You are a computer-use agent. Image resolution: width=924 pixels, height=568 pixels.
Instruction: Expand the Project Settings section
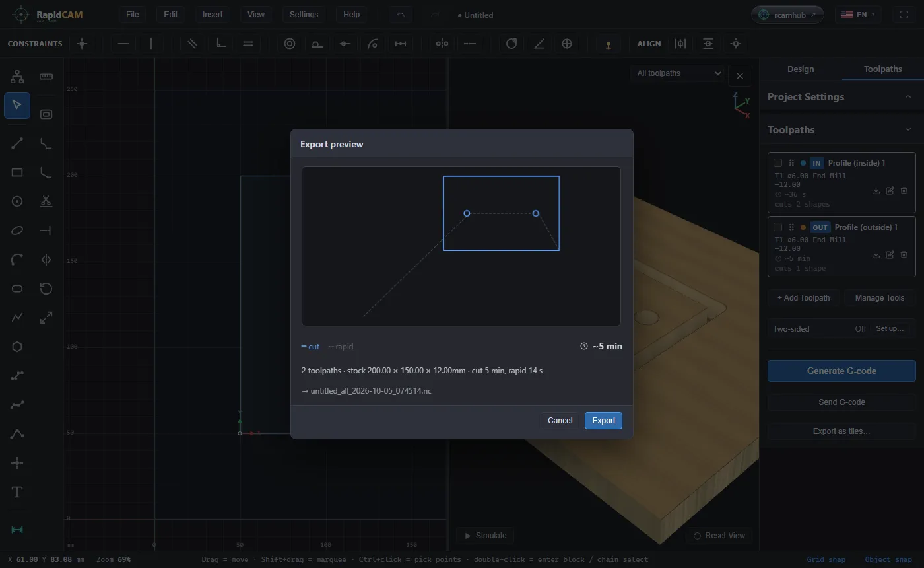coord(841,97)
